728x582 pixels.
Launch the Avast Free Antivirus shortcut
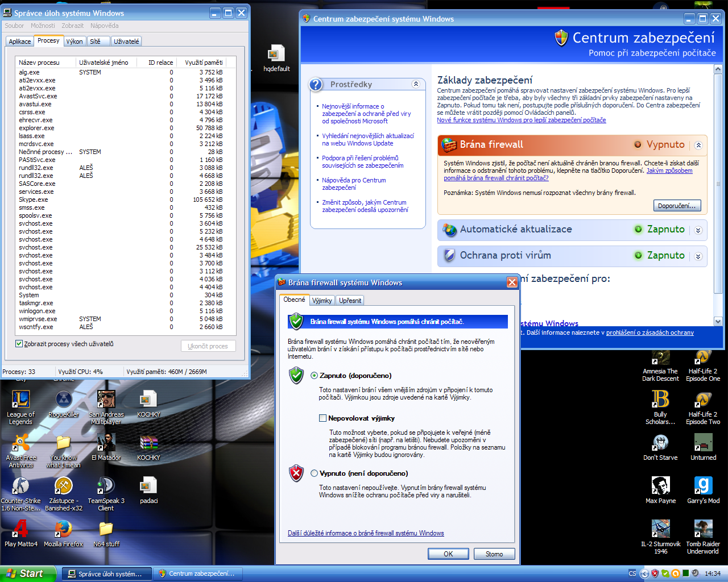pyautogui.click(x=21, y=443)
